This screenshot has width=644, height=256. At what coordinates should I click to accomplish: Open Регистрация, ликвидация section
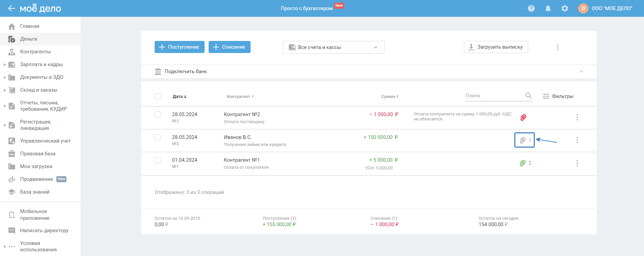point(36,125)
